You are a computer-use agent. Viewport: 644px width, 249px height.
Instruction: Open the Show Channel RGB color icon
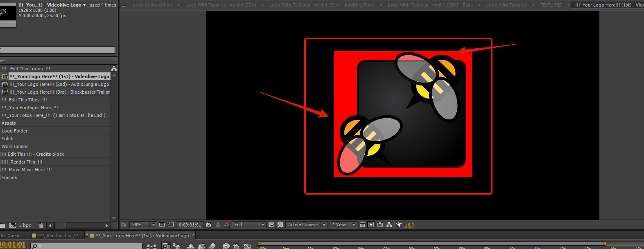coord(226,225)
